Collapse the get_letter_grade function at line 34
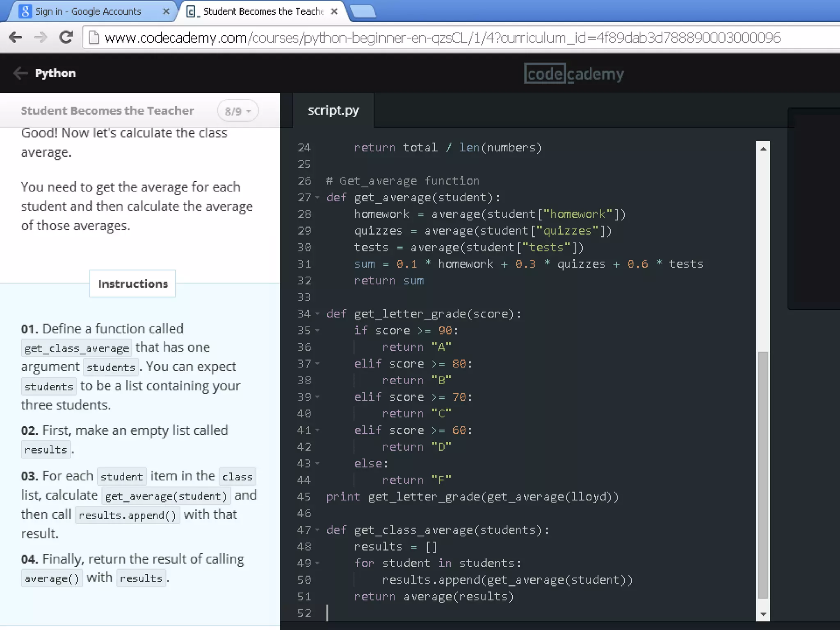Screen dimensions: 840x630 tap(317, 314)
